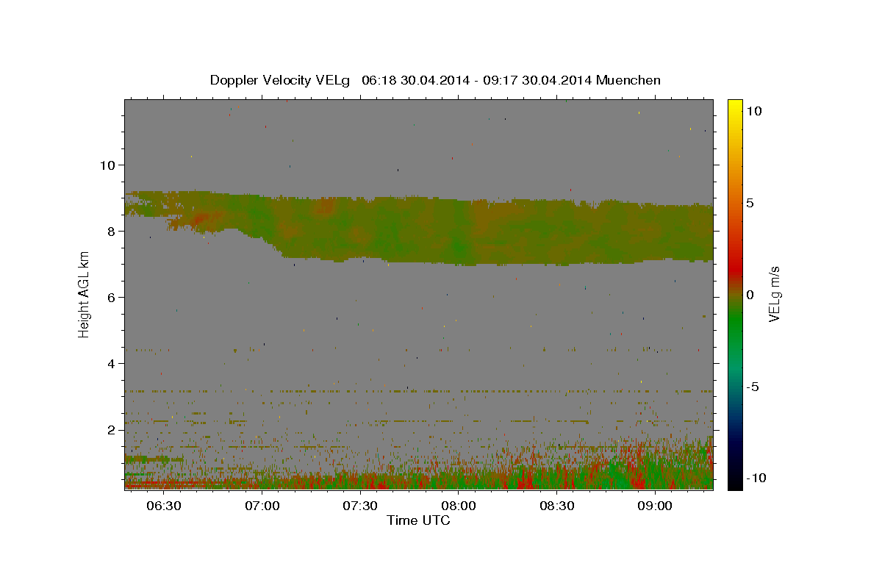Click the height tick label 8
The width and height of the screenshot is (882, 588).
(111, 231)
